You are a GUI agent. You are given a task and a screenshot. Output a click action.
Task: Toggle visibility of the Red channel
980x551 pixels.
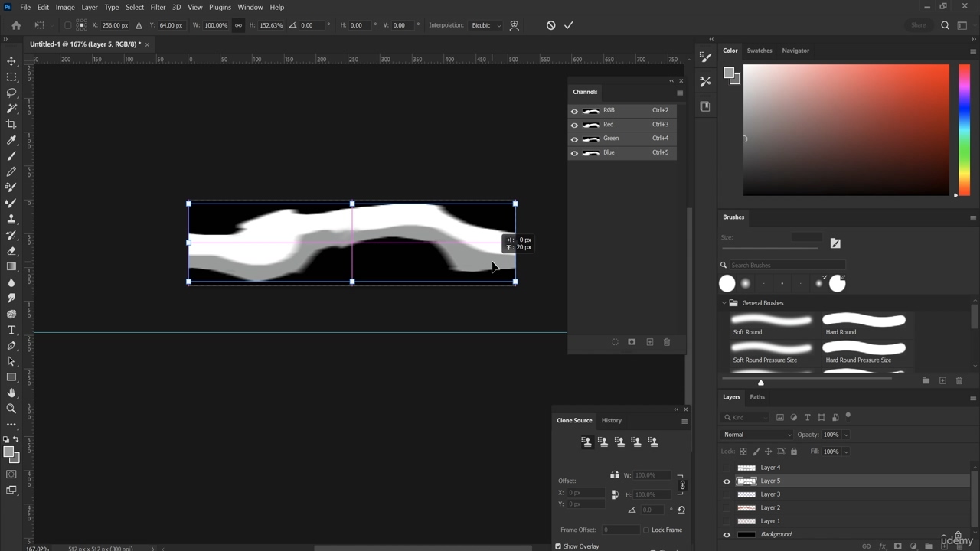click(x=574, y=125)
